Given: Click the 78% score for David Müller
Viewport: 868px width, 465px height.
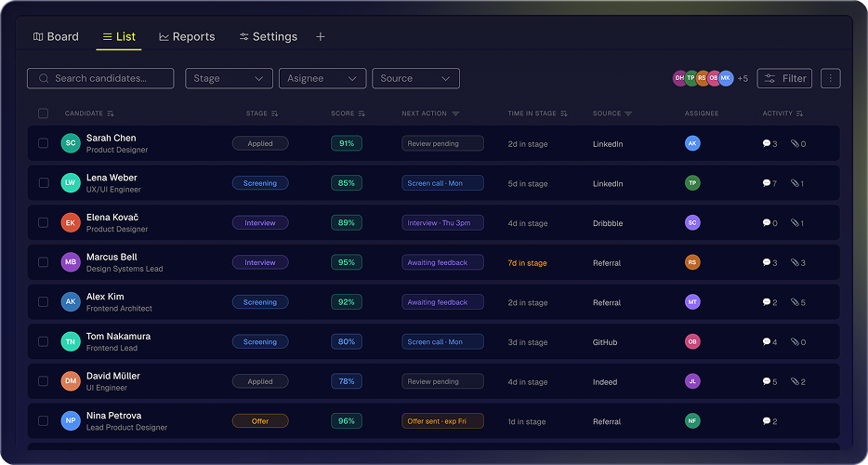Looking at the screenshot, I should [x=347, y=381].
